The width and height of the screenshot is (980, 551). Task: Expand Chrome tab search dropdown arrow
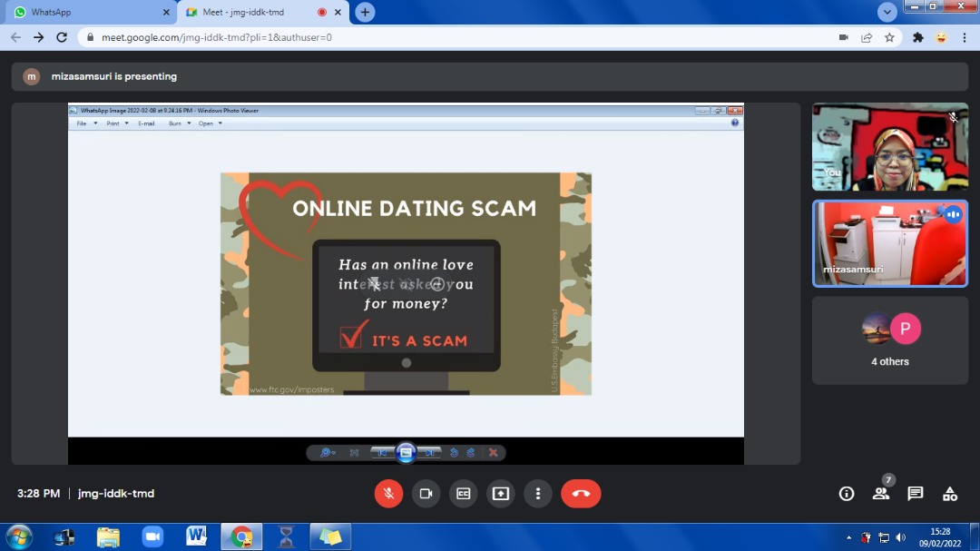[x=887, y=13]
